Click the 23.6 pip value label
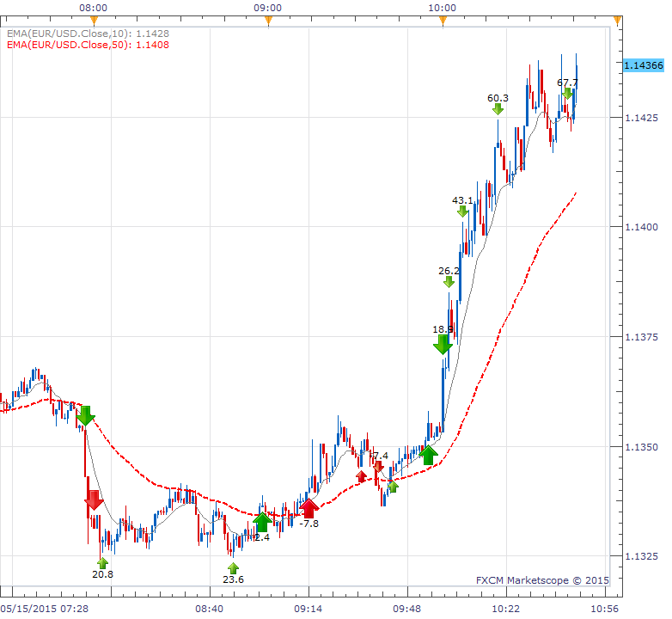The width and height of the screenshot is (672, 619). 233,579
